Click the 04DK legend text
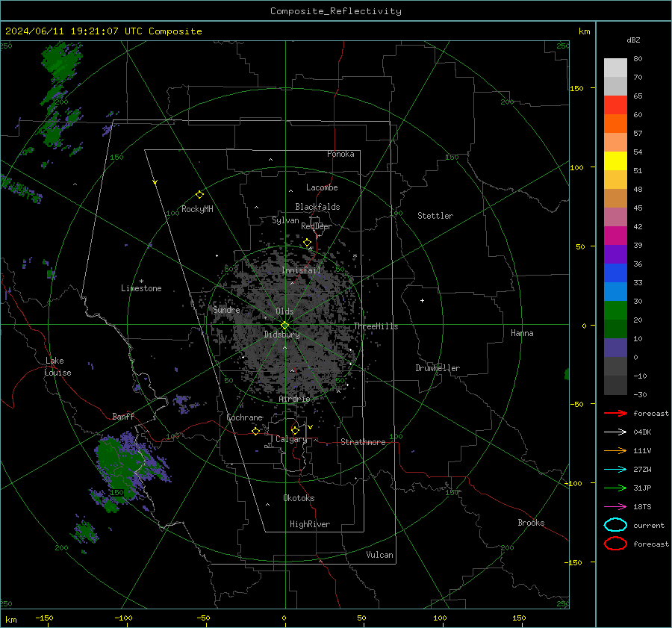The width and height of the screenshot is (672, 628). (x=642, y=432)
